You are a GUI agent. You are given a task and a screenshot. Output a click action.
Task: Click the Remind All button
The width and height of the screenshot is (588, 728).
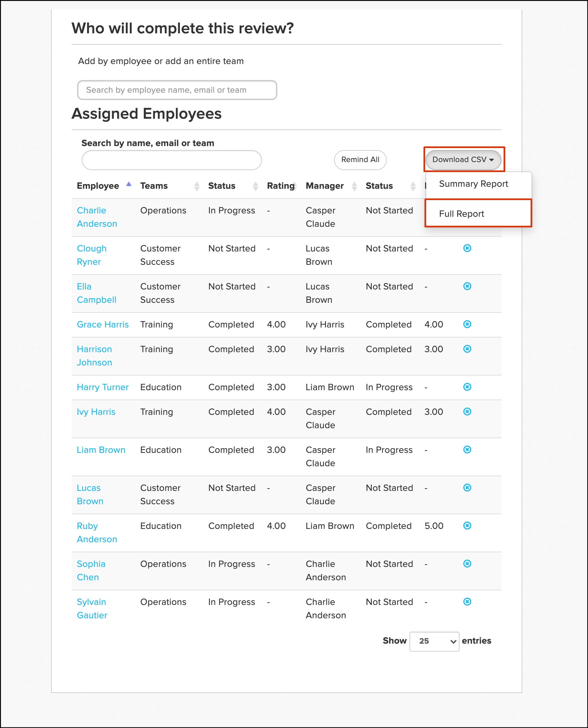(x=360, y=160)
